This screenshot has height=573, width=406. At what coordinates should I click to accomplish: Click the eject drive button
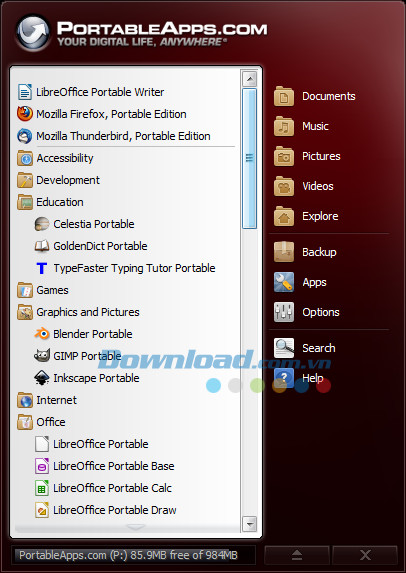pos(297,555)
